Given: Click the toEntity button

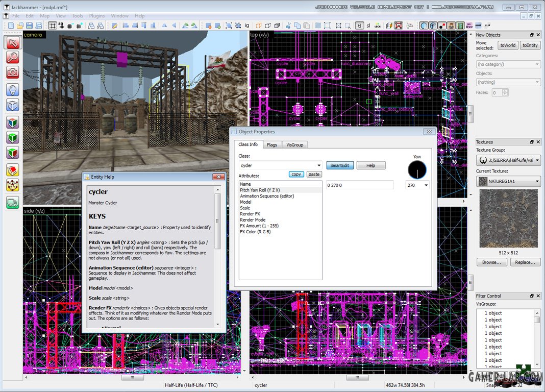Looking at the screenshot, I should (530, 45).
